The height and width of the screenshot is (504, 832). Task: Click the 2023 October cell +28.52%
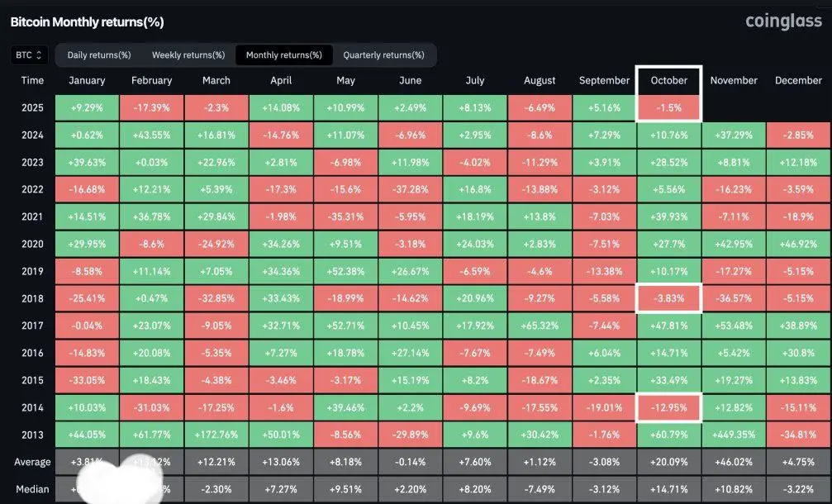(x=668, y=162)
